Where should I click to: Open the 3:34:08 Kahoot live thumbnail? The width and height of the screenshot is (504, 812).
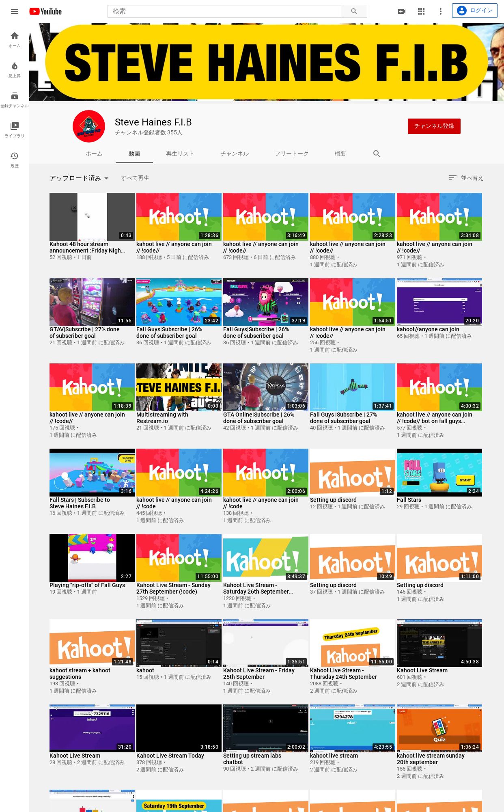click(x=439, y=217)
